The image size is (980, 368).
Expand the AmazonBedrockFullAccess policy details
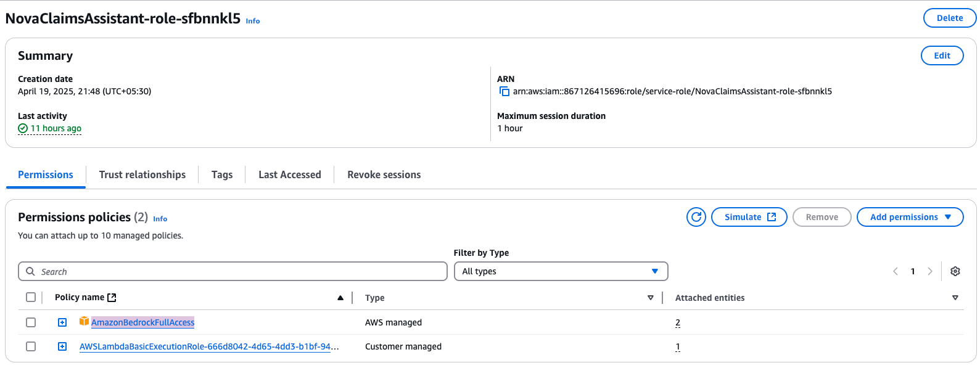pos(62,322)
